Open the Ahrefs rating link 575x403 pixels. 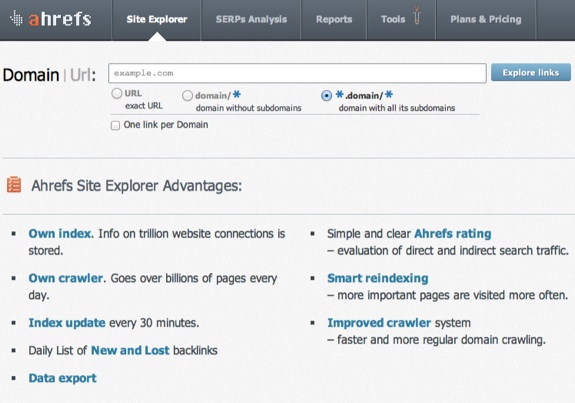[453, 234]
